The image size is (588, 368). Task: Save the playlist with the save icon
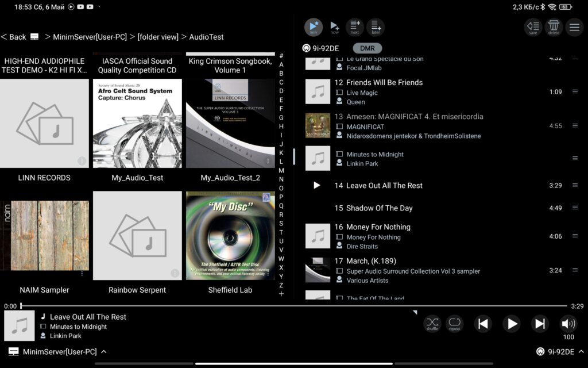coord(533,27)
